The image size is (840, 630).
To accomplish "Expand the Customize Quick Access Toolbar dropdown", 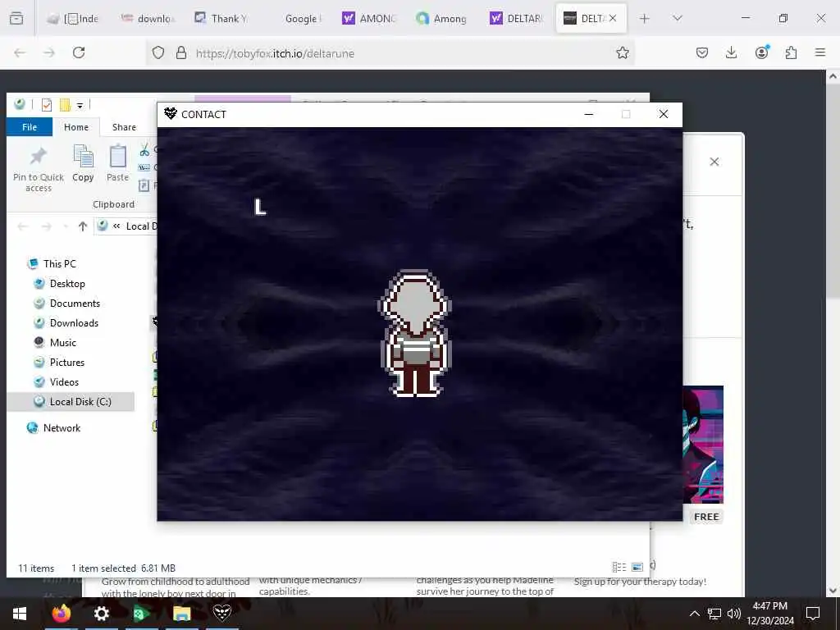I will [x=80, y=105].
